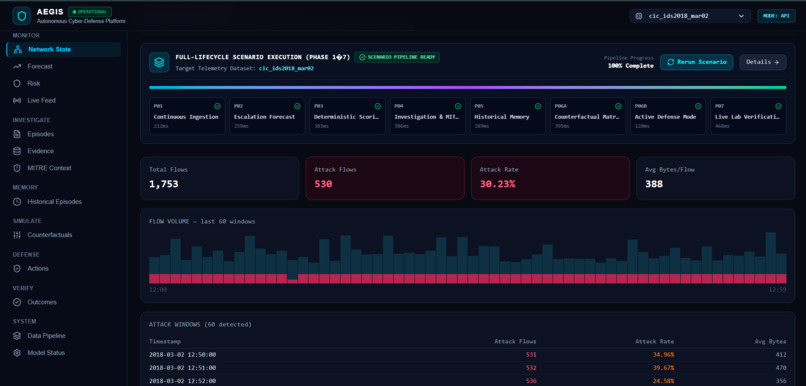Click the Data Pipeline stack icon

[17, 336]
